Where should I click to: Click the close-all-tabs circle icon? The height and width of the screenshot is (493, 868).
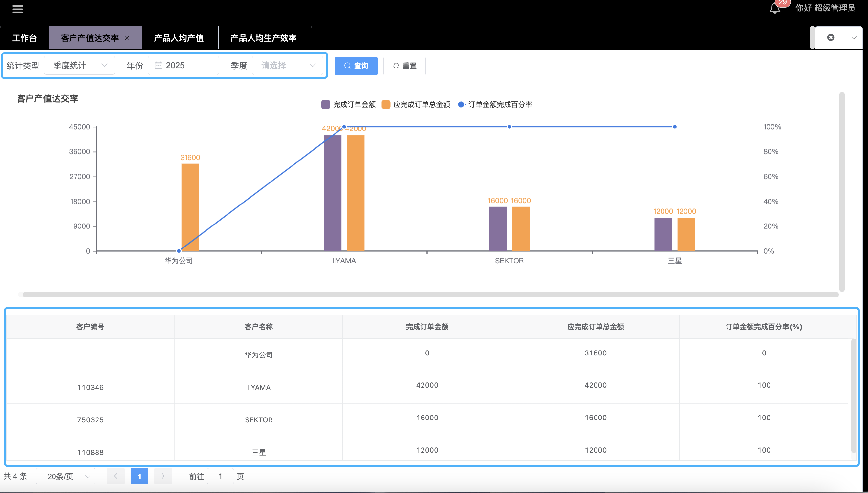click(830, 38)
